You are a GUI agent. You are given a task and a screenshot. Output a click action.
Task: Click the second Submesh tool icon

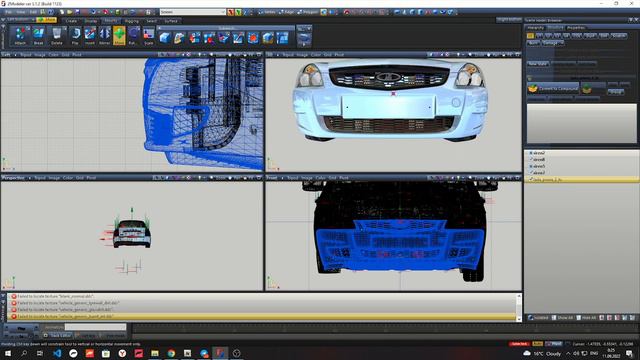point(179,38)
